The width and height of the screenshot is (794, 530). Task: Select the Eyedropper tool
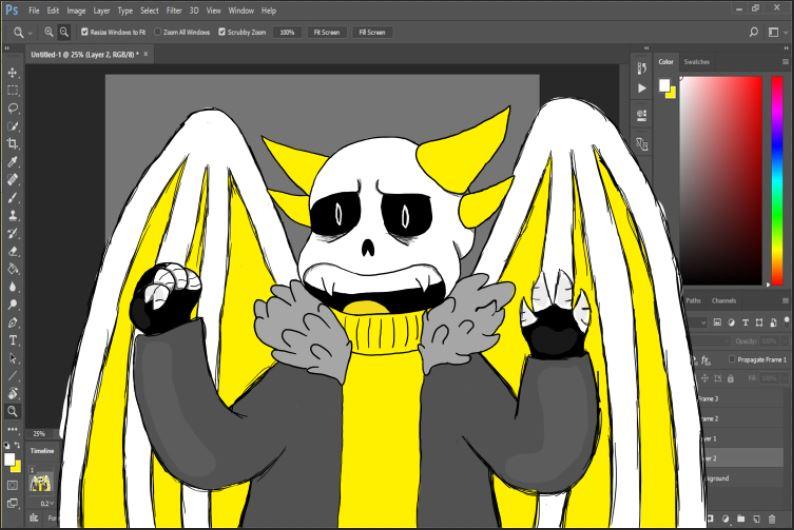[x=13, y=161]
